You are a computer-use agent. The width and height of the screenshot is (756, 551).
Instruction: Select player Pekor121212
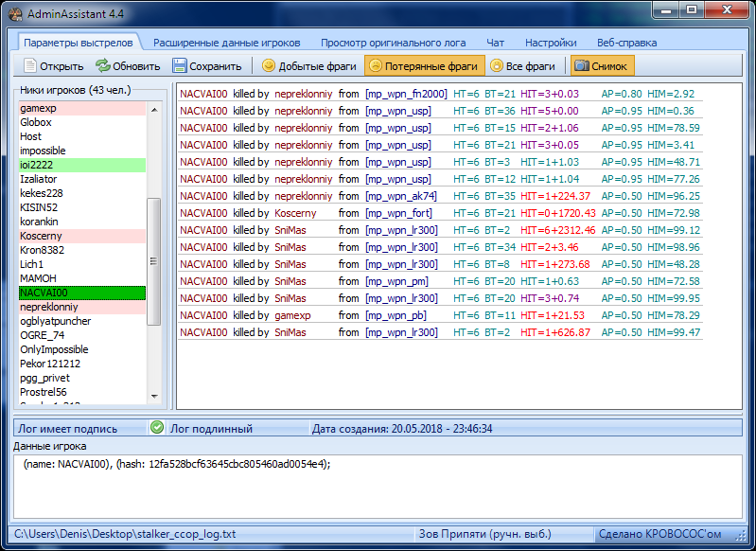[x=82, y=364]
